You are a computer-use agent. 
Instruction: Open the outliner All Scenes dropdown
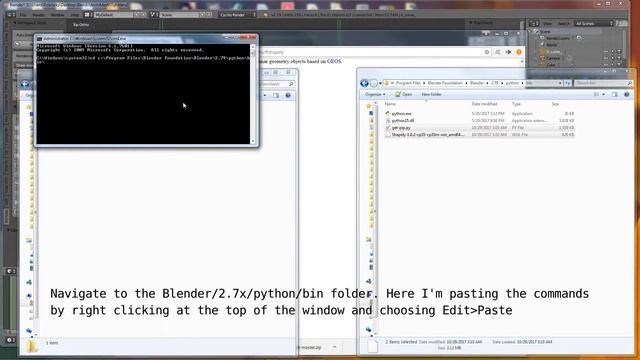coord(594,24)
